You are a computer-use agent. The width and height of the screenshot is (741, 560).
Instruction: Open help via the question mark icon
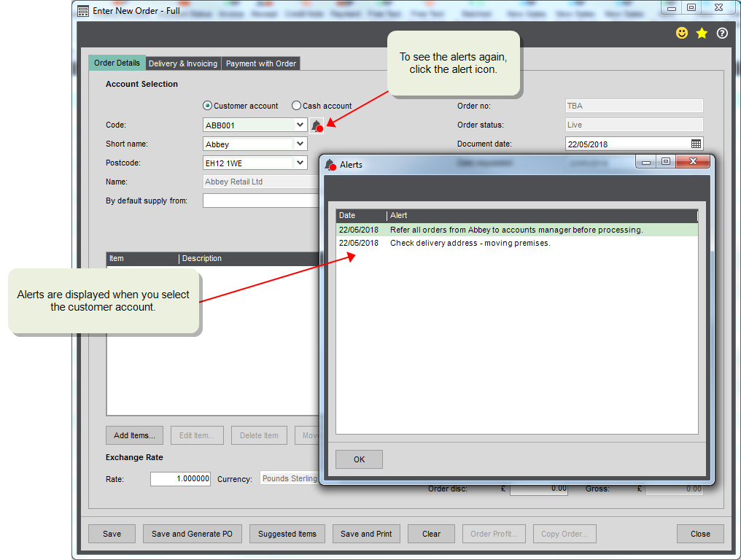pos(722,33)
